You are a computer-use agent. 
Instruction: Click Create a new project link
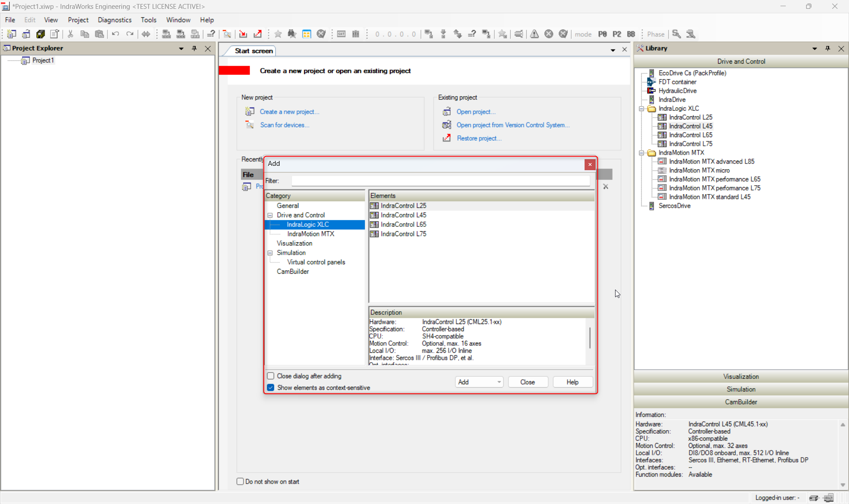tap(289, 112)
